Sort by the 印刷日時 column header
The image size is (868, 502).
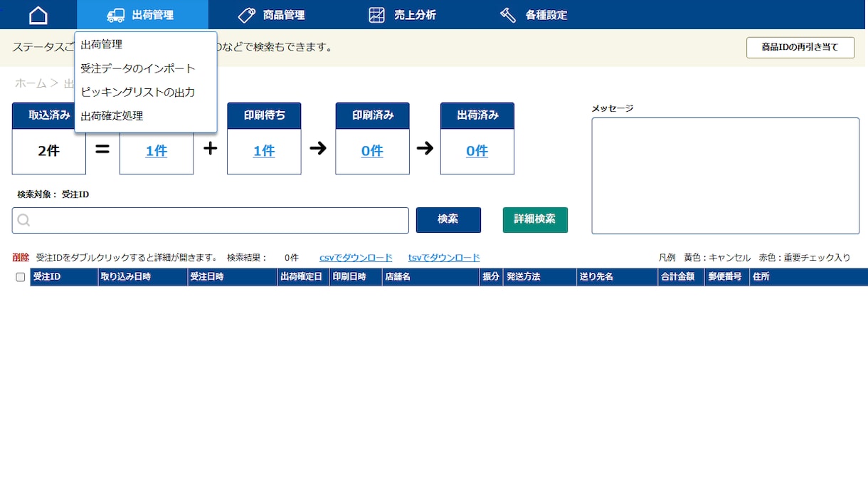click(x=355, y=277)
